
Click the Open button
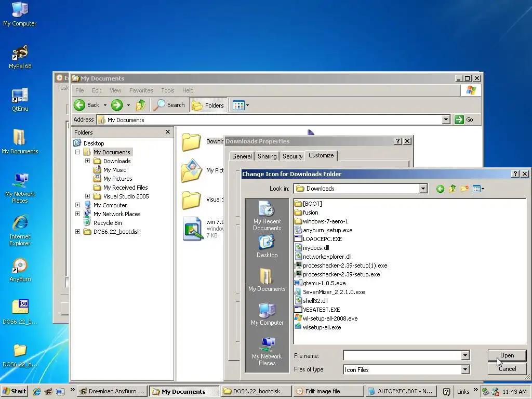pos(507,355)
